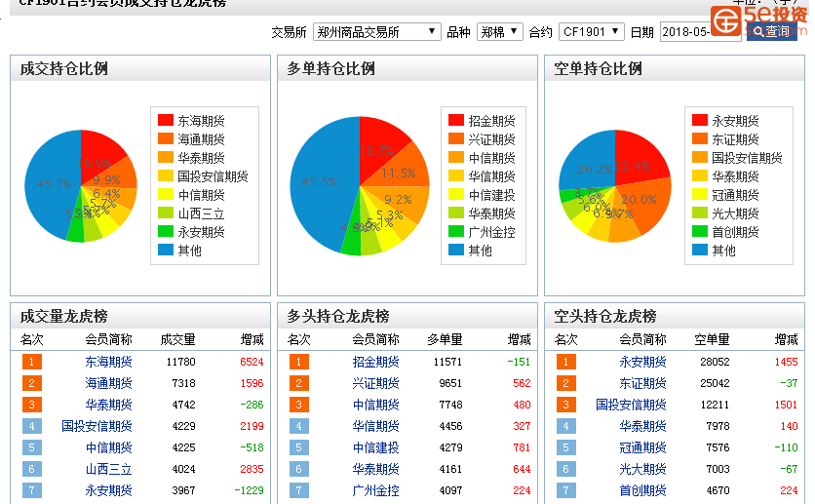The width and height of the screenshot is (815, 504).
Task: Click red swatch for 招金期货 legend
Action: [456, 120]
